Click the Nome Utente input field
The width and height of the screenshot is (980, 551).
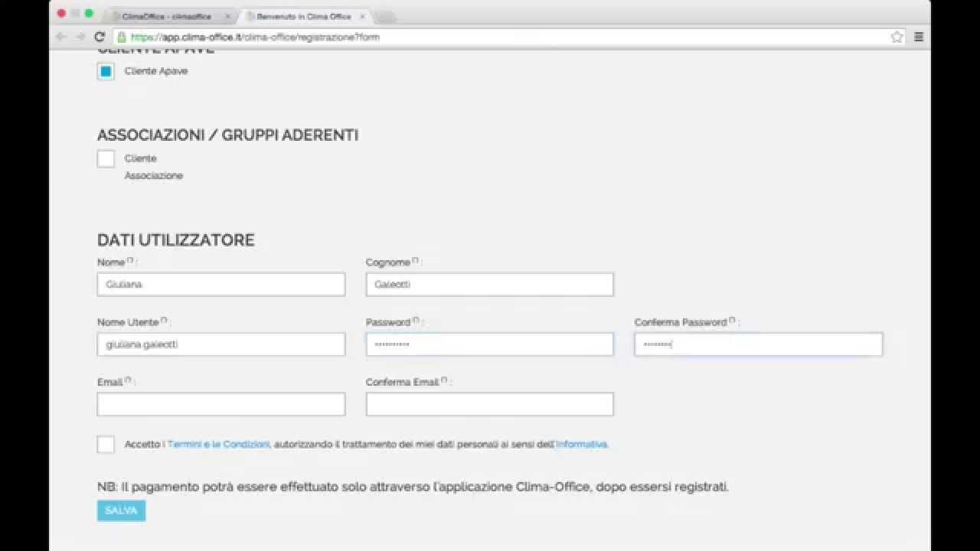click(221, 344)
